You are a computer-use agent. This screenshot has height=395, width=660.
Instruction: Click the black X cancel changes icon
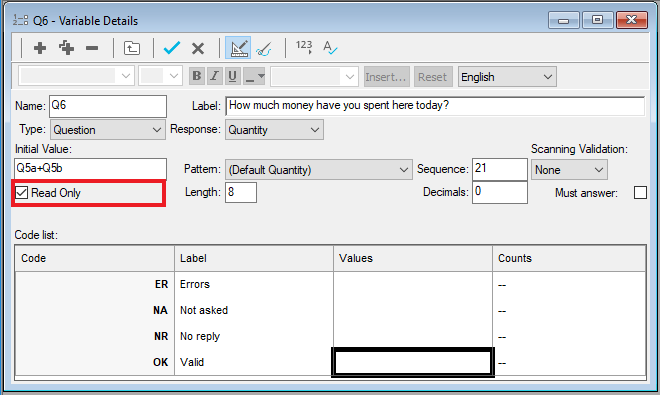pos(198,48)
